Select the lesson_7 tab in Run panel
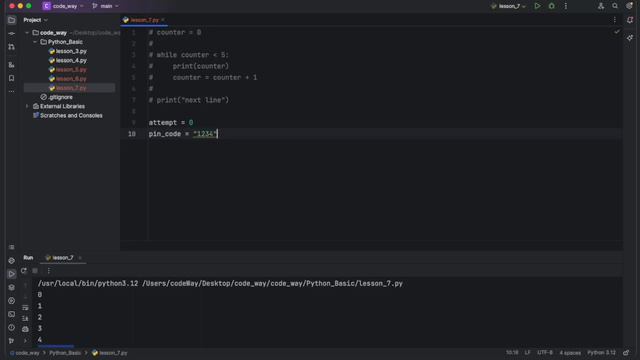The width and height of the screenshot is (640, 360). click(x=62, y=258)
